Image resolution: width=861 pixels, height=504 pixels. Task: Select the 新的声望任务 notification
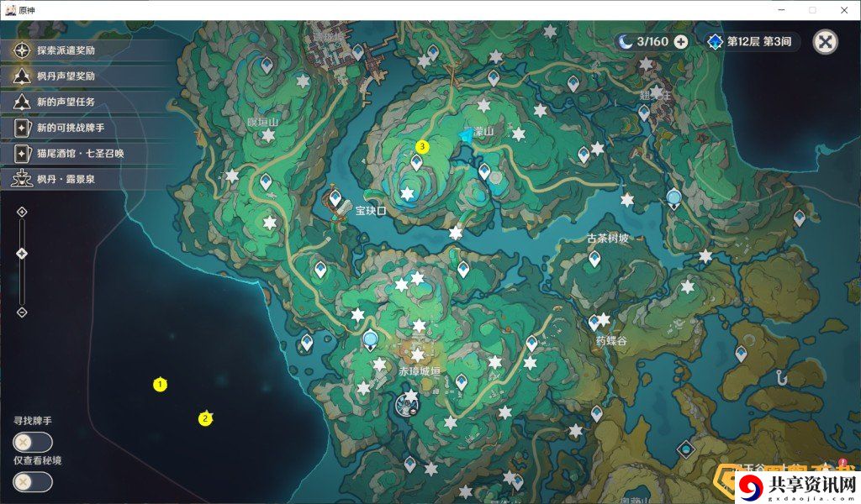(87, 102)
